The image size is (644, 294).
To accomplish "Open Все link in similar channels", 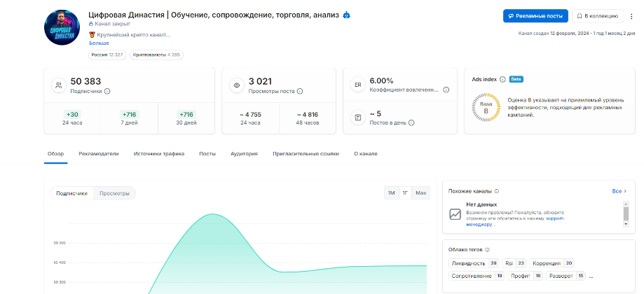I will 619,191.
